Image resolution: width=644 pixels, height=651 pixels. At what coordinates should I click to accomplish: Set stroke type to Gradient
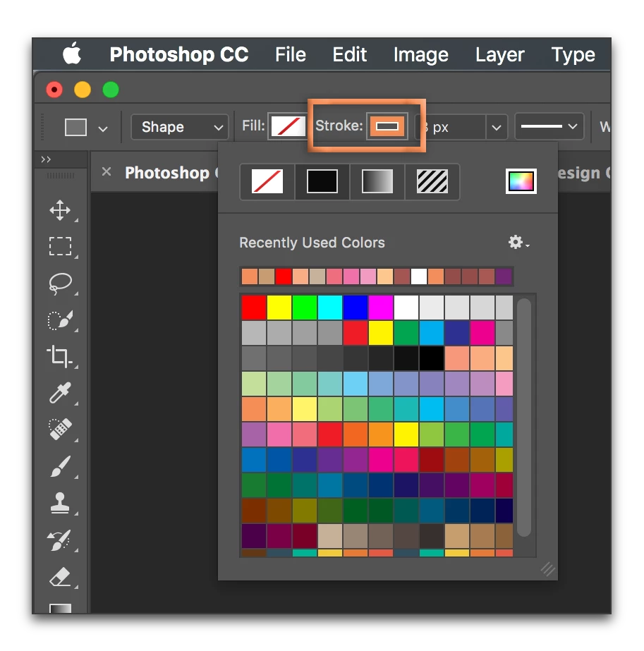pos(377,181)
